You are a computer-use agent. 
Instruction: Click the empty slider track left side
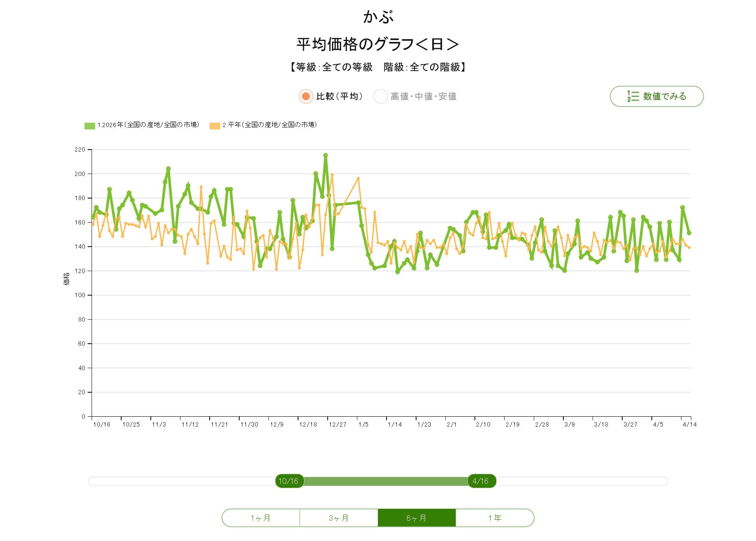coord(182,481)
